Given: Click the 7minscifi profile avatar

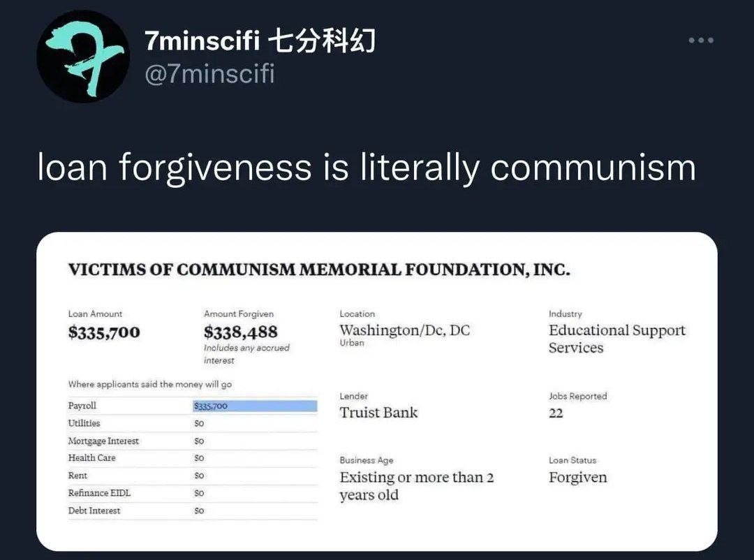Looking at the screenshot, I should pyautogui.click(x=83, y=57).
